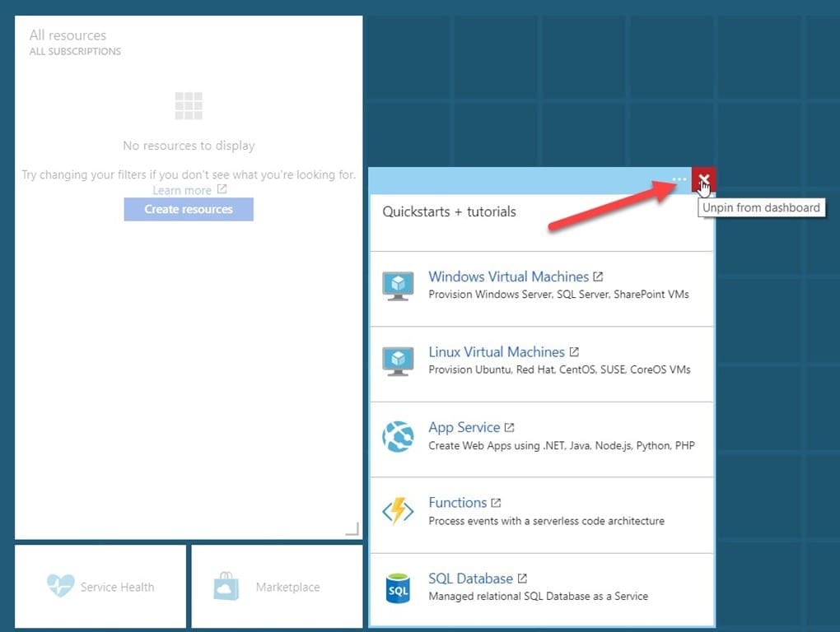The image size is (840, 632).
Task: Click 'Process events with a serverless code' description
Action: tap(547, 521)
